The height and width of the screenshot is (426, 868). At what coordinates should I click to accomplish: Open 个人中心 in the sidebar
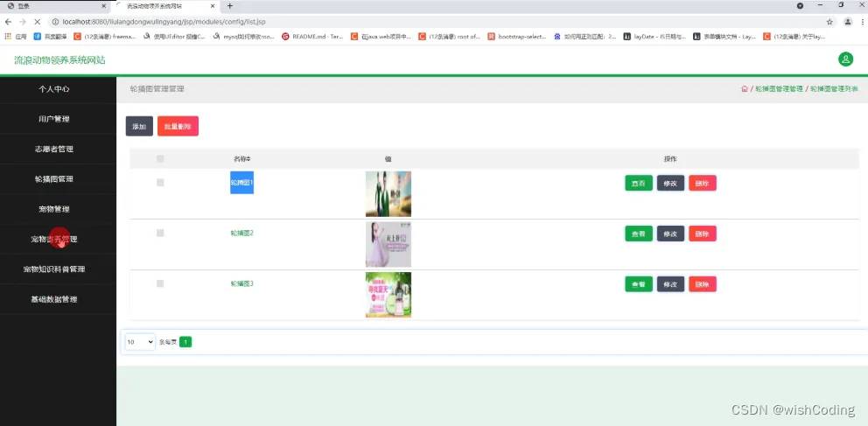(54, 89)
